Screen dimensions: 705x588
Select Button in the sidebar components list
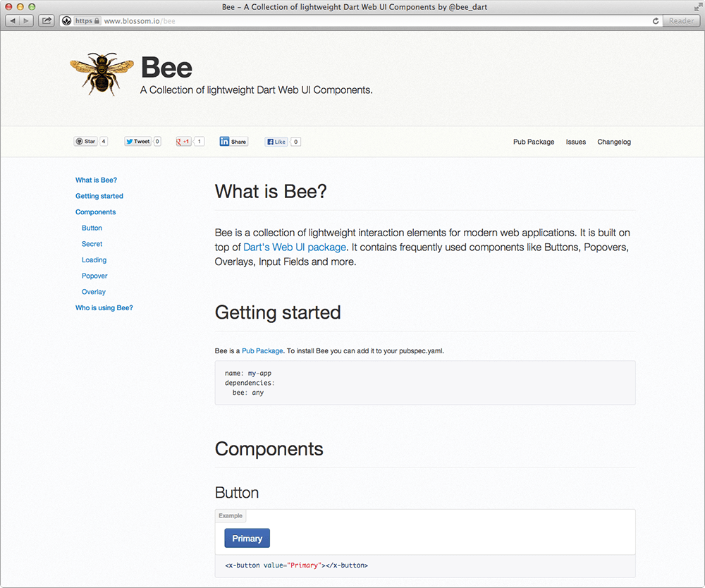(92, 228)
